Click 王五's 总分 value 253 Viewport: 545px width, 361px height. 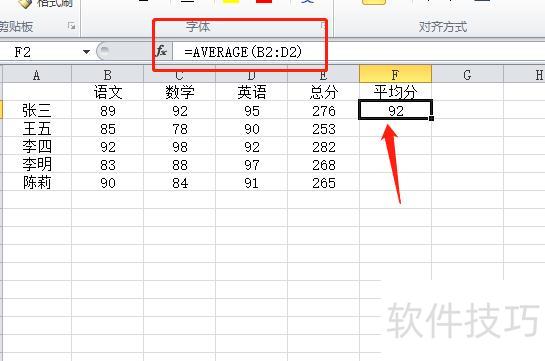coord(323,128)
